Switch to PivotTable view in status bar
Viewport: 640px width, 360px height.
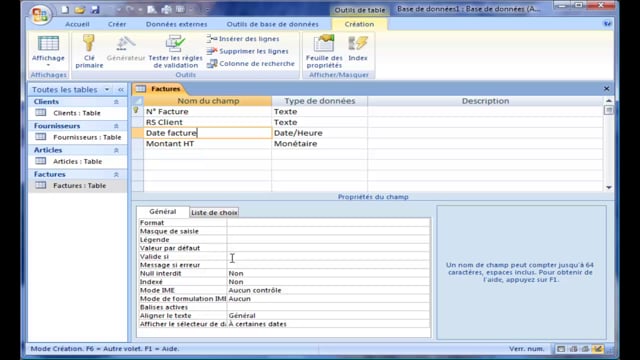coord(573,349)
